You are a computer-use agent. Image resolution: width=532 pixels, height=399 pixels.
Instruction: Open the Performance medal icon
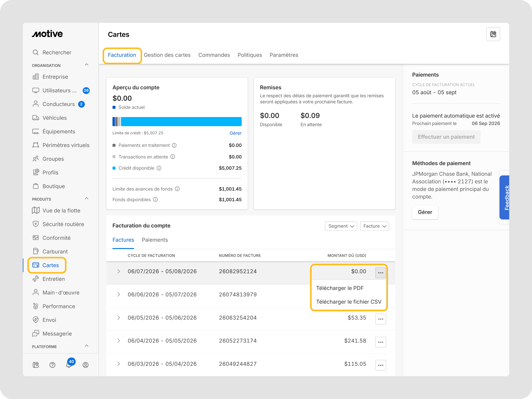36,306
